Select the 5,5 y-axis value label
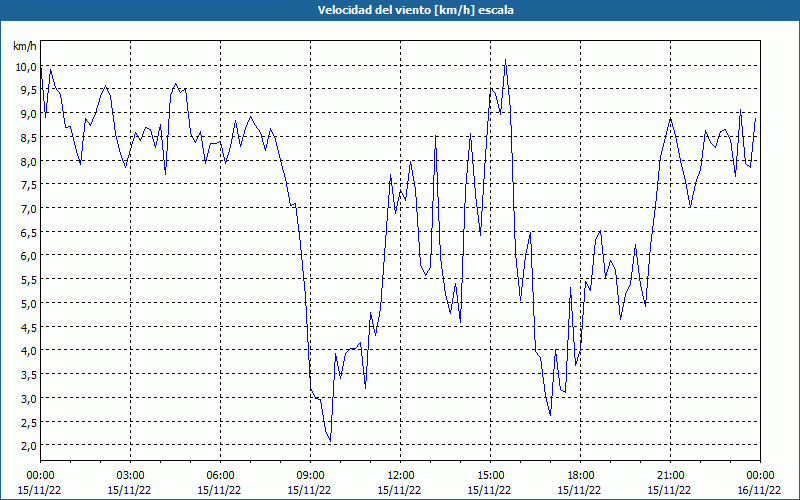 (29, 280)
